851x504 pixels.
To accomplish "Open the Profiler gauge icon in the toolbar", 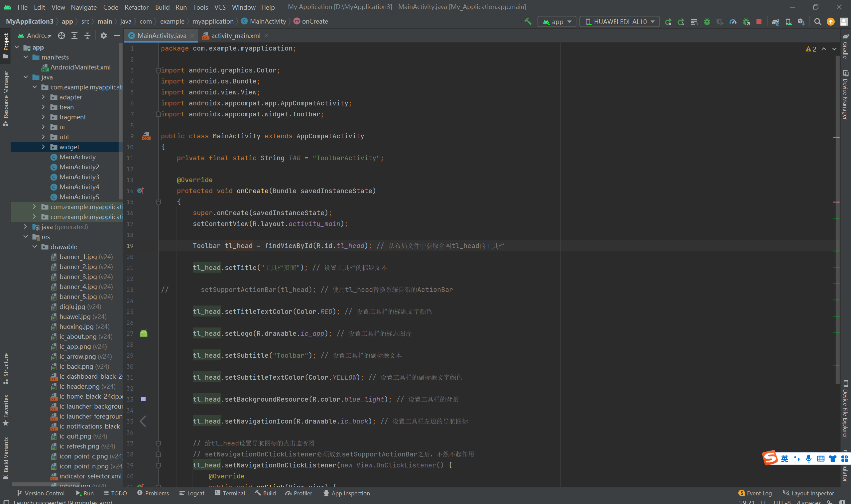I will [733, 22].
